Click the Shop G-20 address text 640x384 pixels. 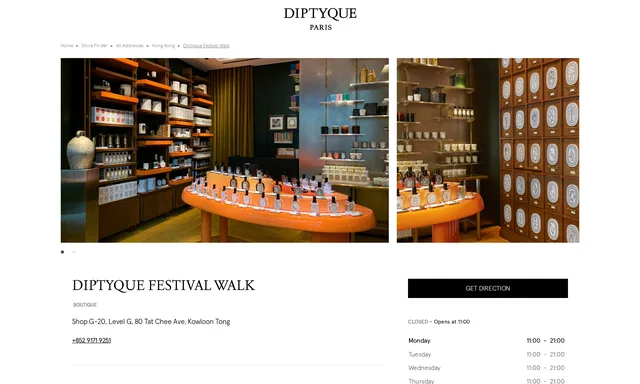[x=151, y=322]
